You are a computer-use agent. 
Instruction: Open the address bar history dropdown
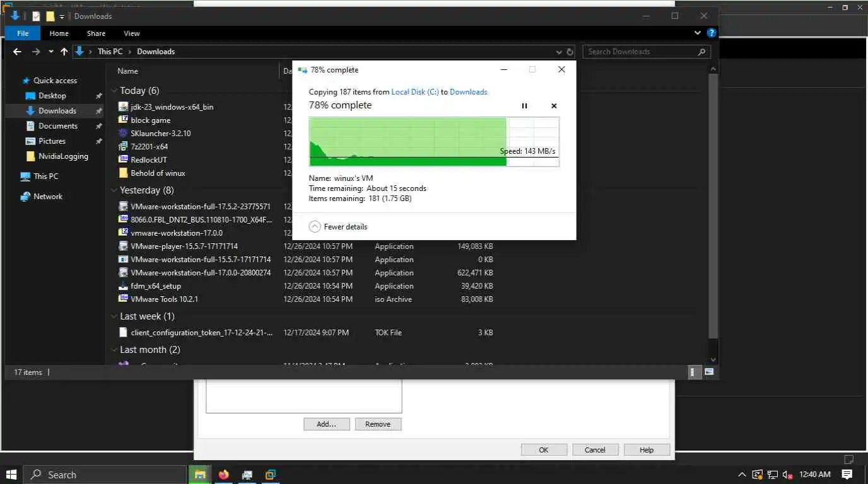(x=559, y=52)
